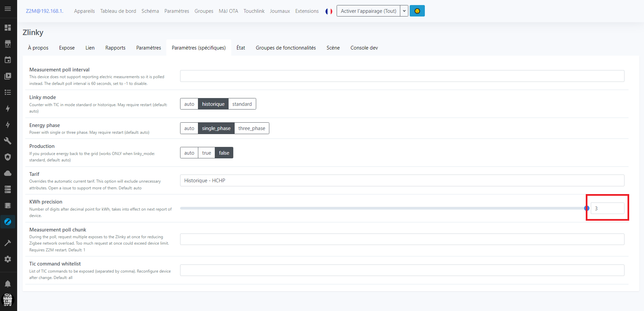The height and width of the screenshot is (311, 644).
Task: Open the shield home icon in sidebar
Action: tap(8, 157)
